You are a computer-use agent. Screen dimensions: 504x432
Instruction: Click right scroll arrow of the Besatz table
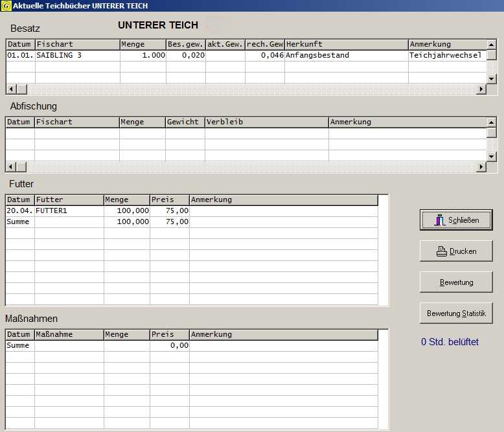(481, 89)
